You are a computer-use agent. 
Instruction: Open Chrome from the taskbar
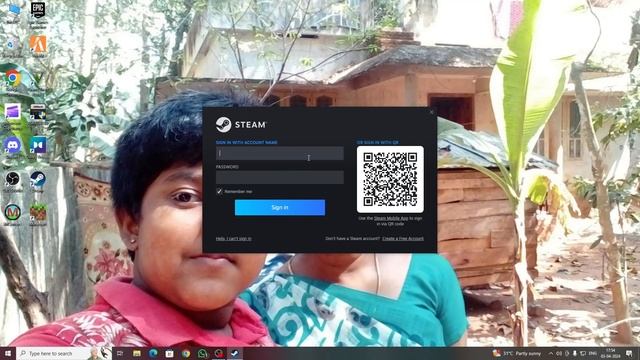click(186, 353)
